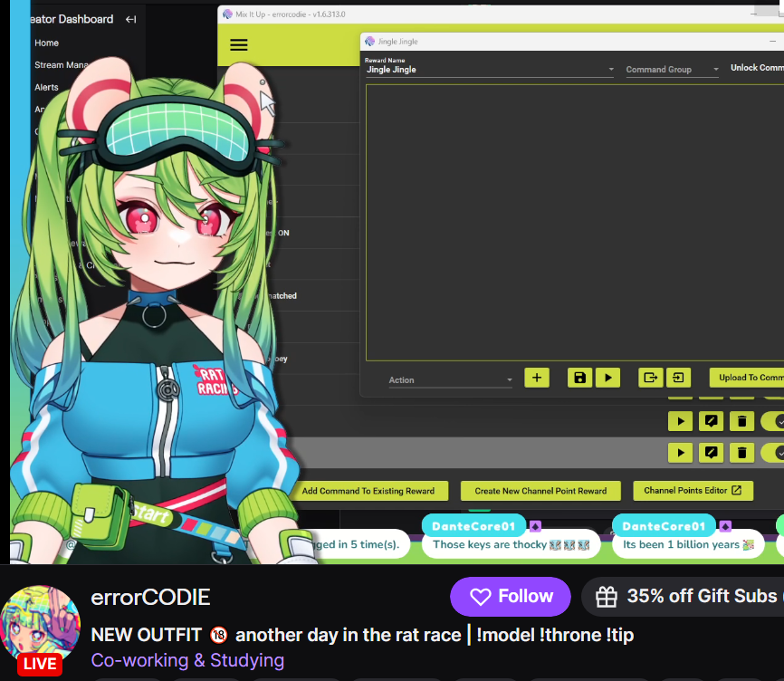Viewport: 784px width, 681px height.
Task: Delete the command in upper list row
Action: 742,421
